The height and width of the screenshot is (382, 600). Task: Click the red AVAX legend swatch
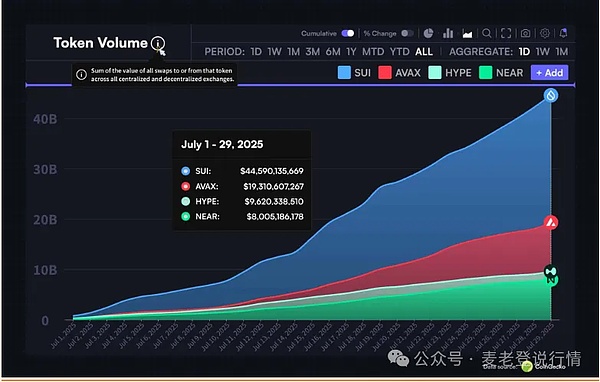pos(385,73)
